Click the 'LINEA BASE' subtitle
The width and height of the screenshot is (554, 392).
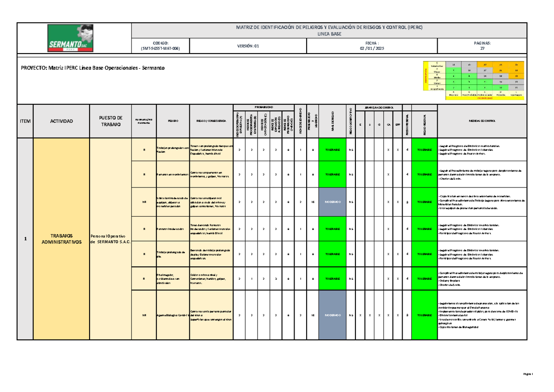coord(328,34)
